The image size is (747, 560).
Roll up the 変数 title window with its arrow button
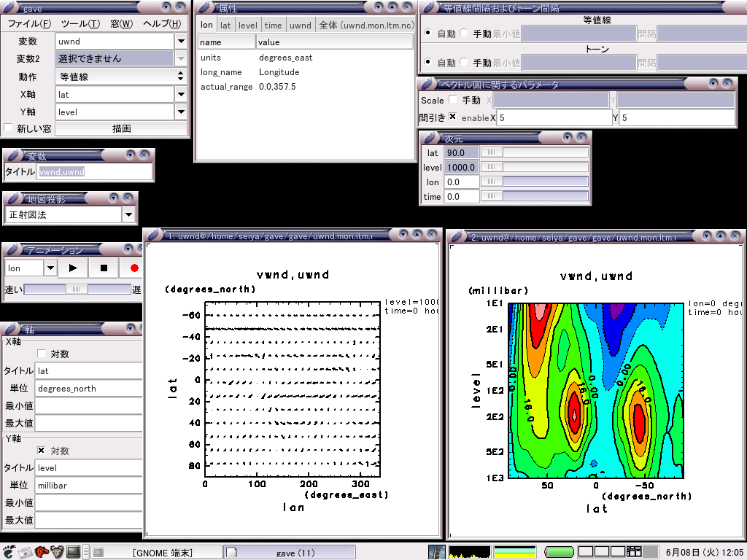click(x=130, y=155)
